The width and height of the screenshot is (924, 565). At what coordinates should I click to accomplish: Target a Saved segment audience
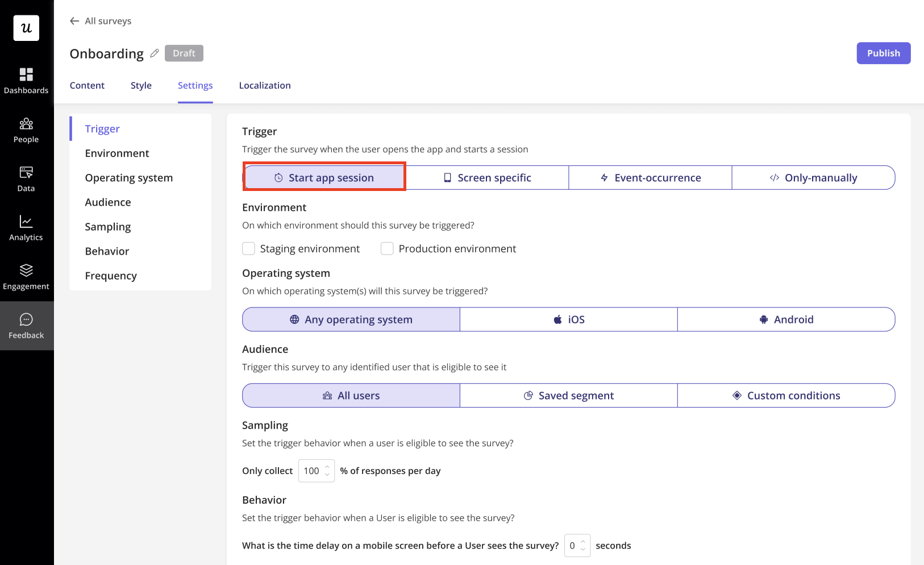(569, 395)
